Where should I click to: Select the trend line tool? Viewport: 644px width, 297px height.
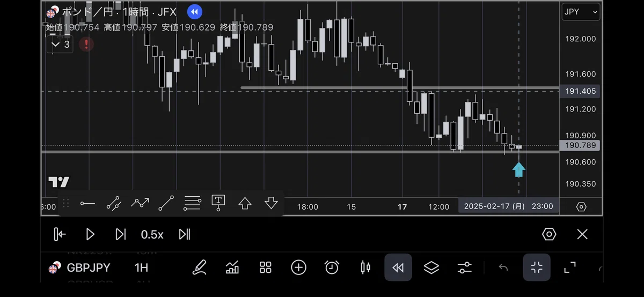click(166, 203)
